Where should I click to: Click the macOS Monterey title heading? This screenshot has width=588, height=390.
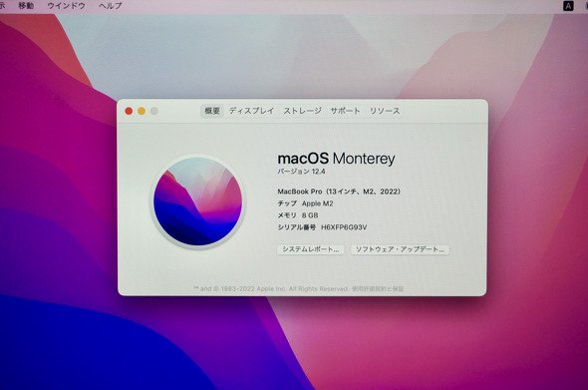[x=336, y=159]
